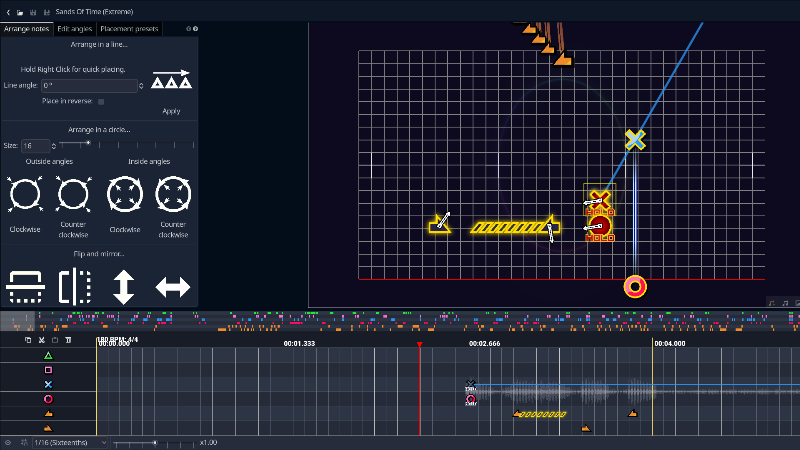
Task: Click the circle Size input field
Action: pyautogui.click(x=35, y=146)
